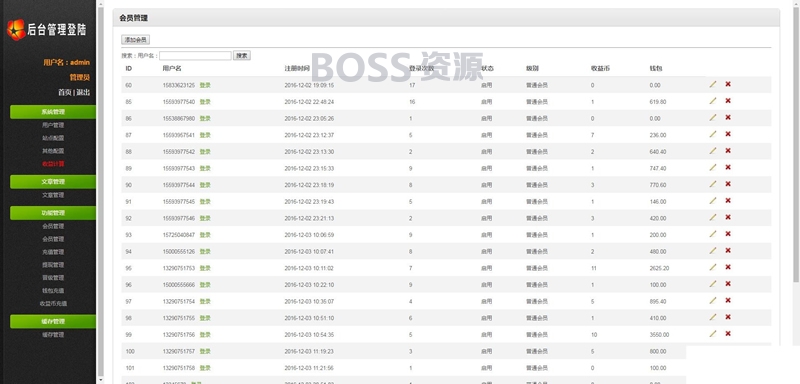Image resolution: width=800 pixels, height=384 pixels.
Task: Click the sidebar vertical scrollbar
Action: tap(101, 192)
